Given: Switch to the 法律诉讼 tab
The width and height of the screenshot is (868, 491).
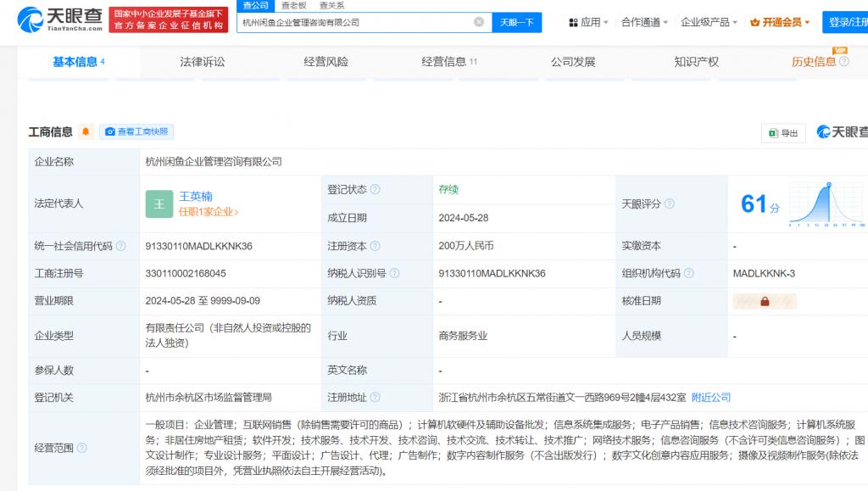Looking at the screenshot, I should coord(203,62).
